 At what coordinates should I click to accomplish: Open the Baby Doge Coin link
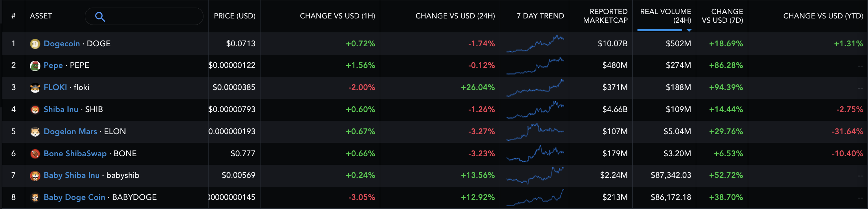tap(74, 197)
